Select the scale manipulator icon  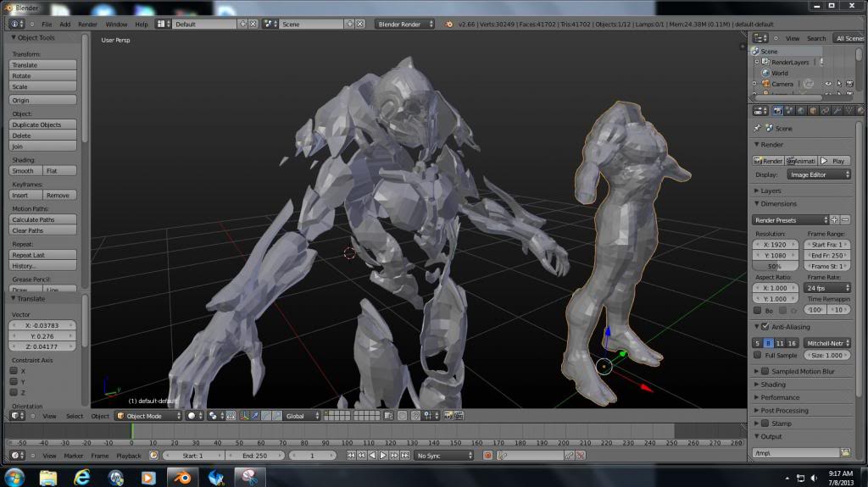pyautogui.click(x=277, y=416)
